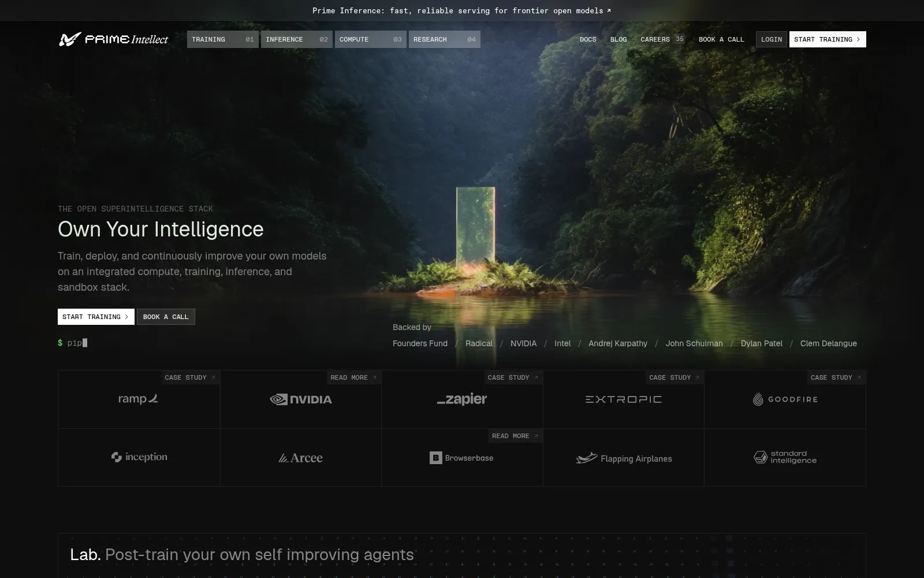Go to the Blog

click(619, 39)
